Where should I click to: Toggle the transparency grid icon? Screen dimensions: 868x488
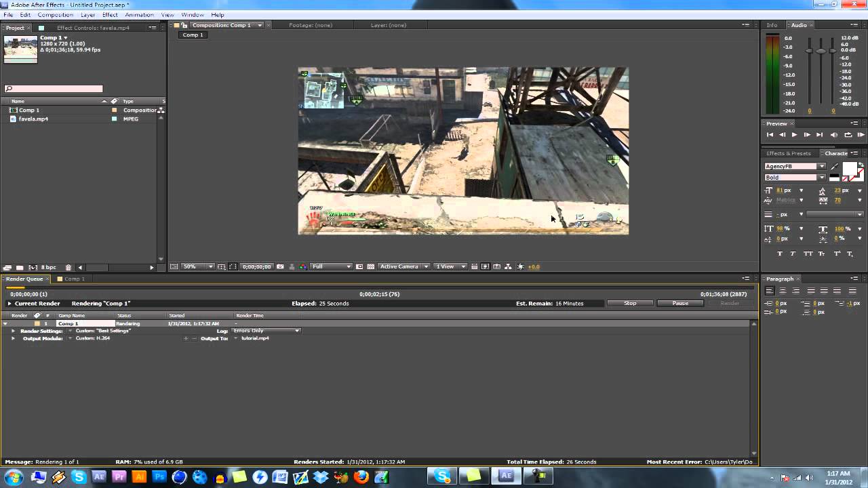370,266
